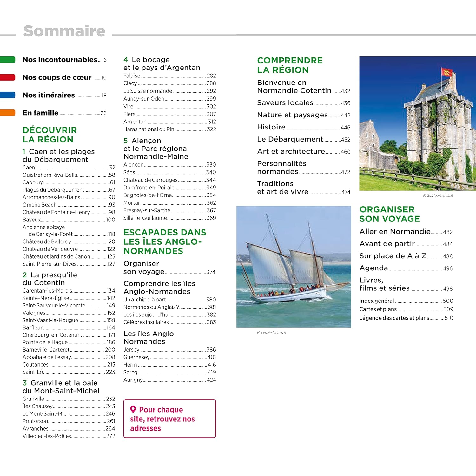Open the castle with flag photo
The width and height of the screenshot is (476, 476).
pos(417,123)
